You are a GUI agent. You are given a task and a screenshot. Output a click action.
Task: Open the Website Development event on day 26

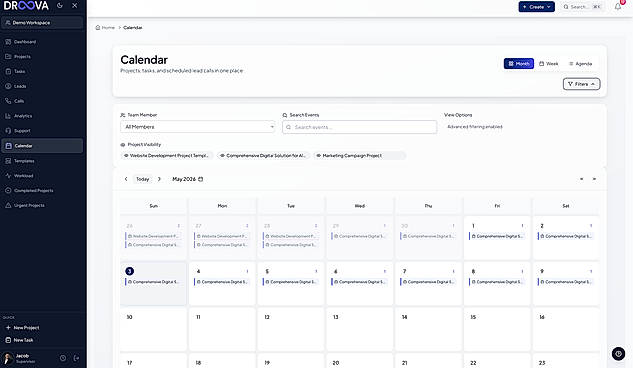(153, 236)
